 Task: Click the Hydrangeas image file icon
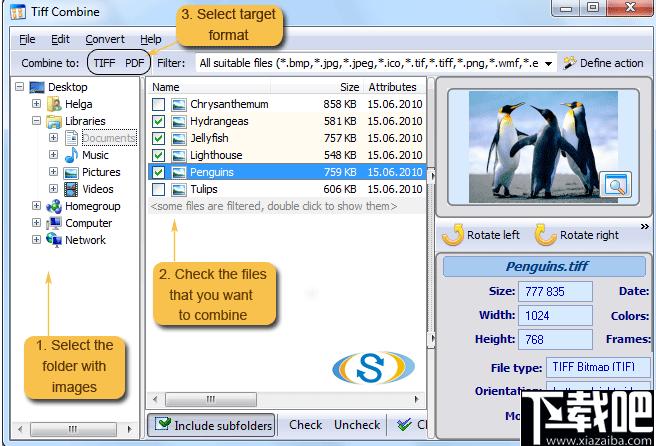pos(179,121)
